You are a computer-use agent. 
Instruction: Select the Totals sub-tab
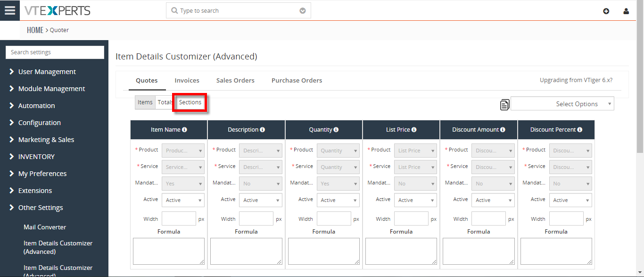pyautogui.click(x=165, y=102)
